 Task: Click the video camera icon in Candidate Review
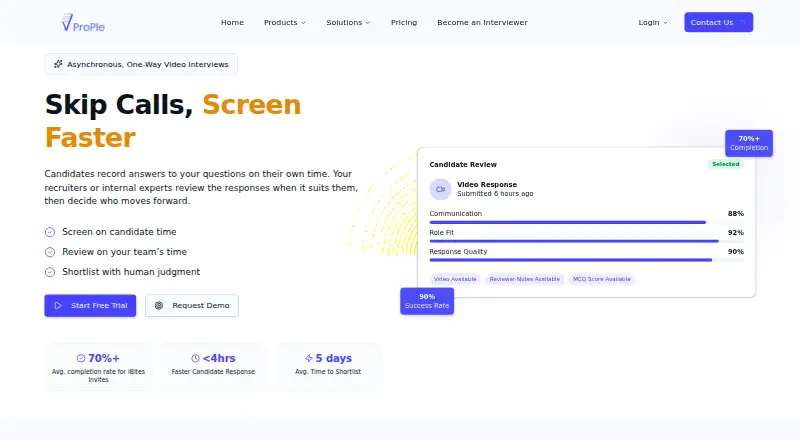[440, 189]
